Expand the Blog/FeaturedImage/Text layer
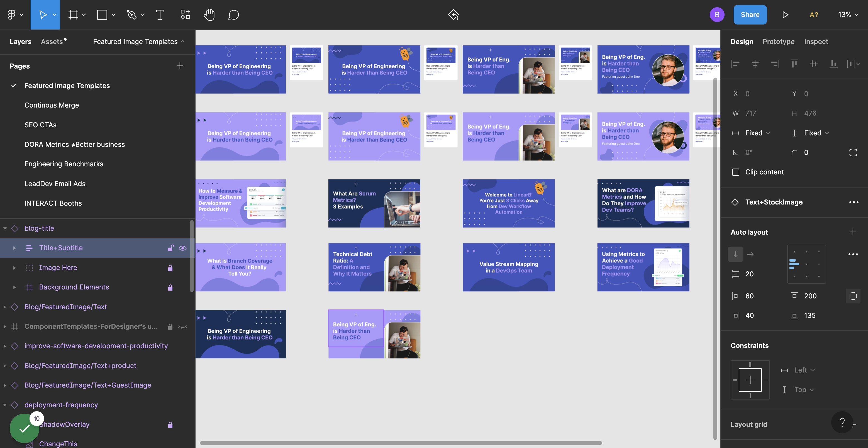The image size is (868, 448). pos(5,307)
